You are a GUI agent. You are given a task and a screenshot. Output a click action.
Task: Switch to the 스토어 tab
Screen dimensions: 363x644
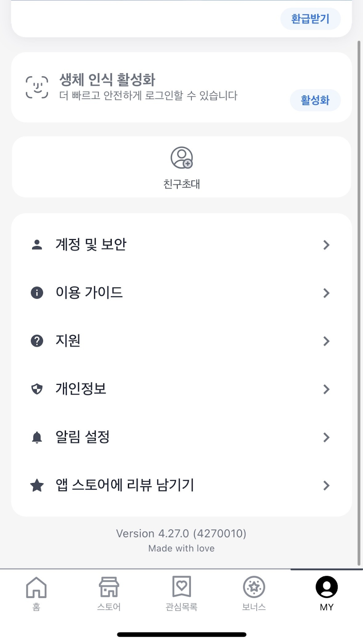[109, 593]
